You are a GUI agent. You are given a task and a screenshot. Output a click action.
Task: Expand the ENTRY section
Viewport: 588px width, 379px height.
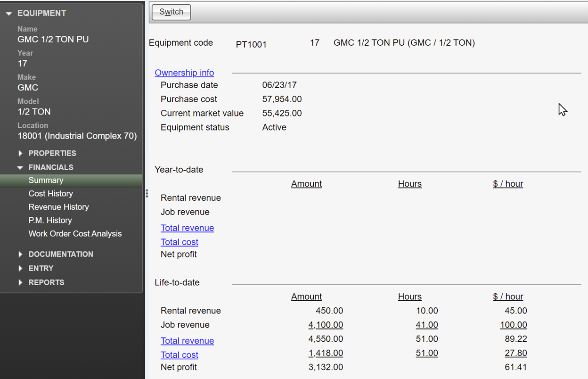[20, 268]
